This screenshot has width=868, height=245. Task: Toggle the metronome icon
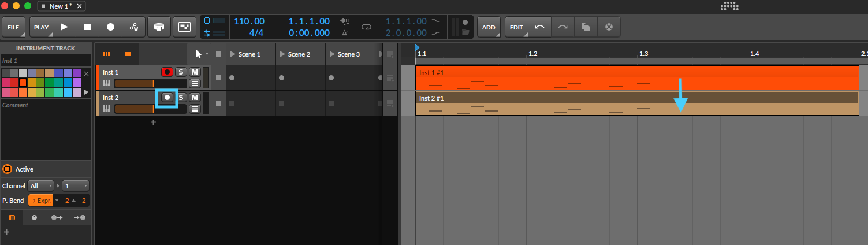(345, 33)
